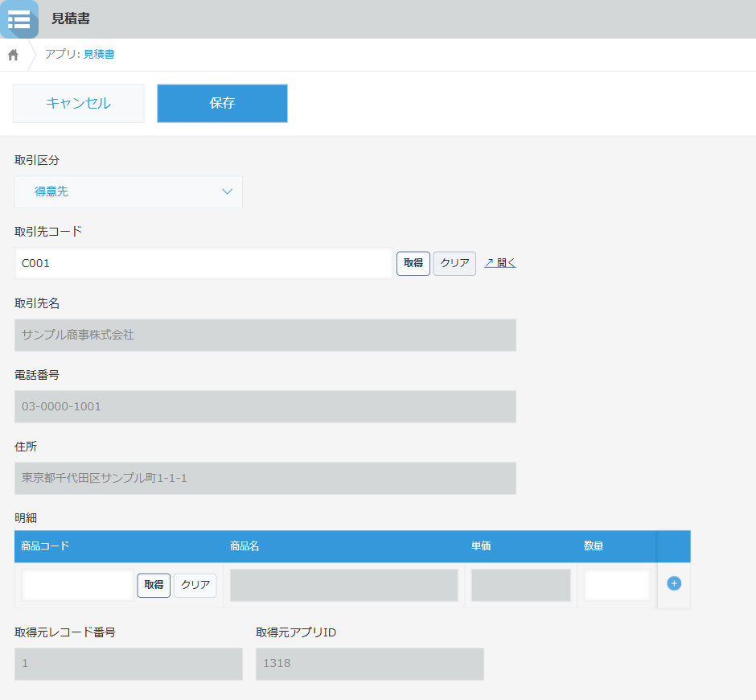Click the 電話番号 field 03-0000-1001
The image size is (756, 700).
pos(265,406)
